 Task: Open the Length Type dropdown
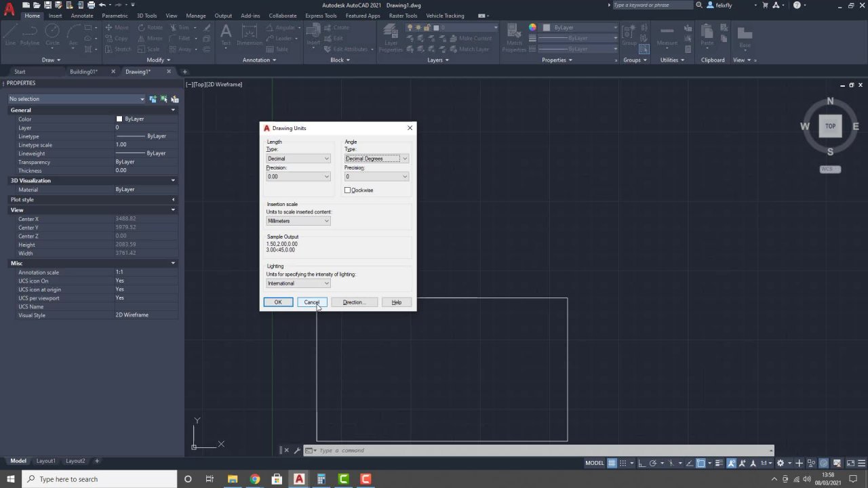298,159
